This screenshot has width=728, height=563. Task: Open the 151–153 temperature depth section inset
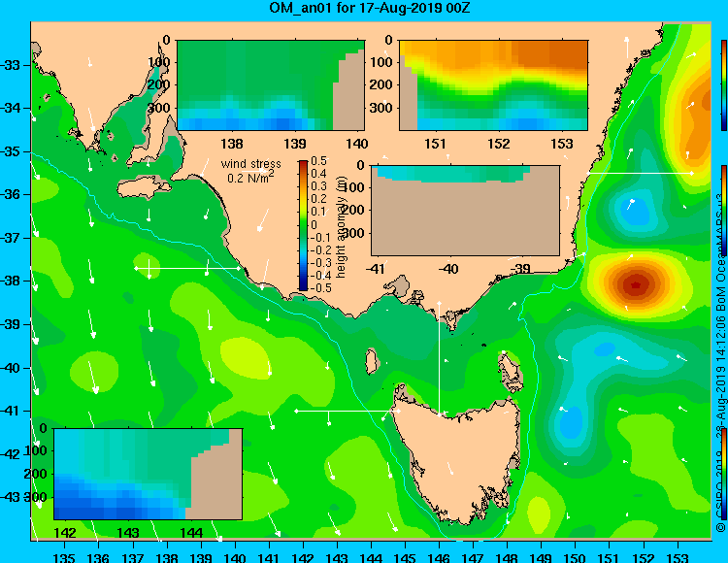[x=493, y=85]
